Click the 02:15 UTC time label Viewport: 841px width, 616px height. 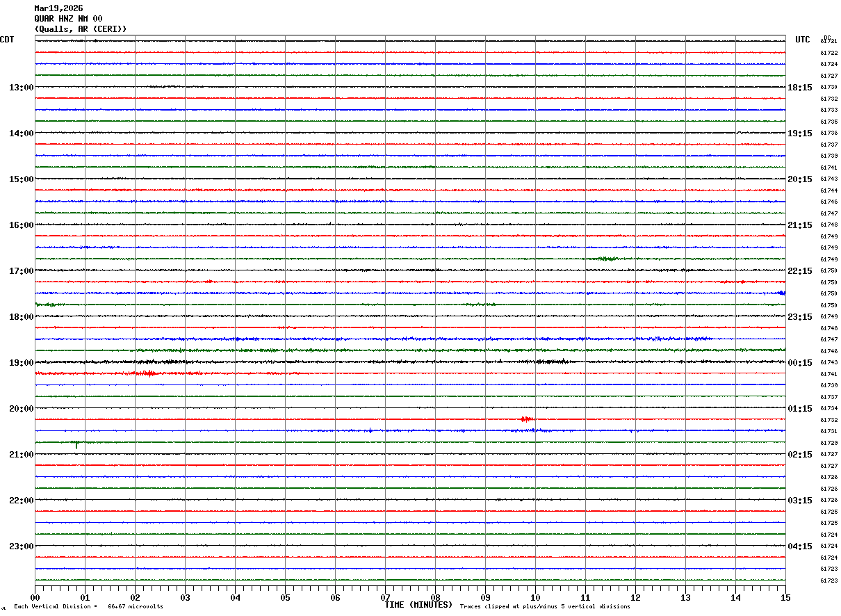(800, 455)
